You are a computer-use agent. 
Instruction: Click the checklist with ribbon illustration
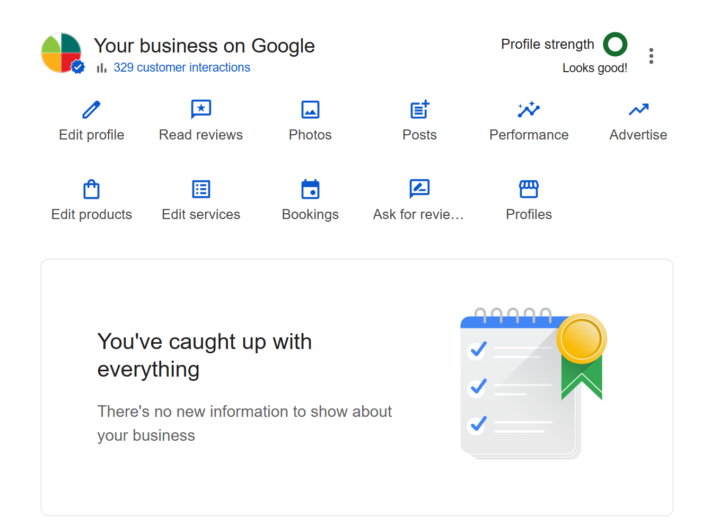pos(533,383)
